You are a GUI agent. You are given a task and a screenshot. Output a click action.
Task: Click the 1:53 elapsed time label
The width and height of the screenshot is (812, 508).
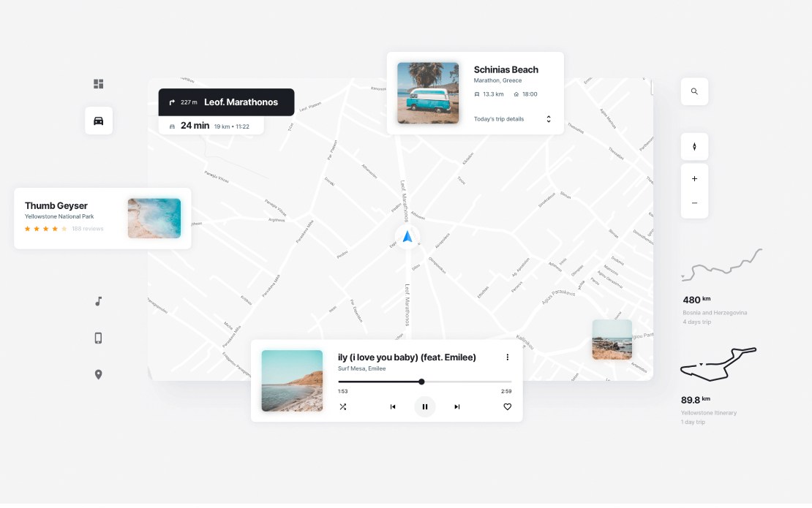(342, 391)
